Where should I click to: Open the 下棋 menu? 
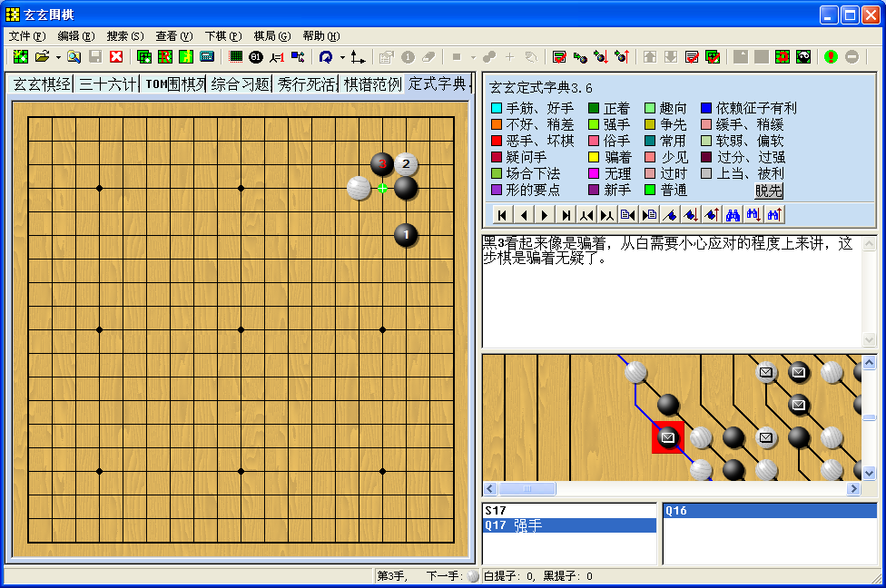coord(223,36)
